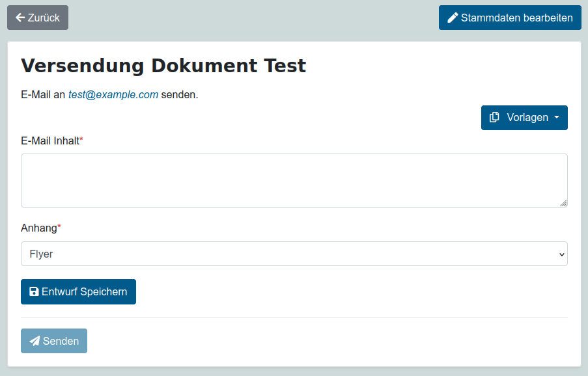This screenshot has width=588, height=376.
Task: Open the Vorlagen templates dropdown
Action: (x=524, y=118)
